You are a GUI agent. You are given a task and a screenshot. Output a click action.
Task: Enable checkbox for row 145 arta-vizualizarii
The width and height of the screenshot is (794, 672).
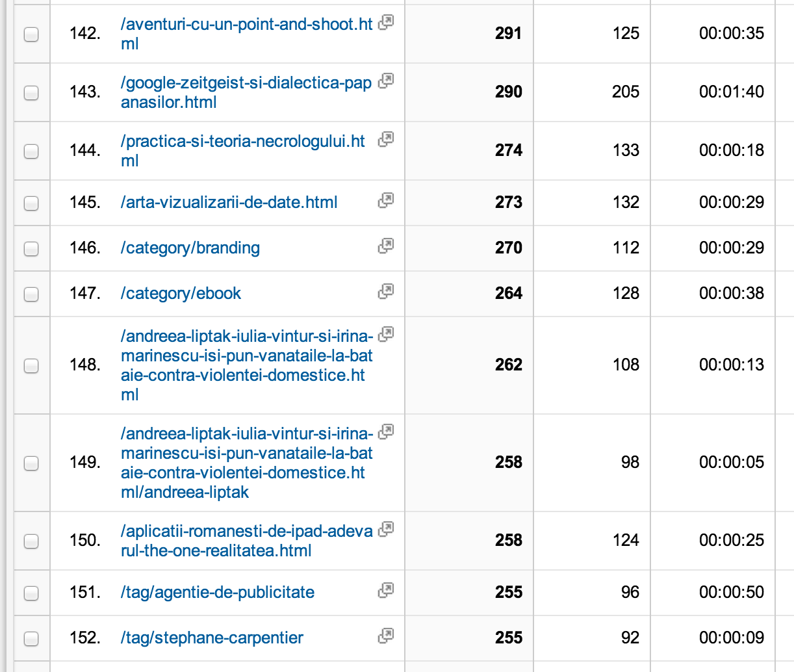tap(31, 203)
